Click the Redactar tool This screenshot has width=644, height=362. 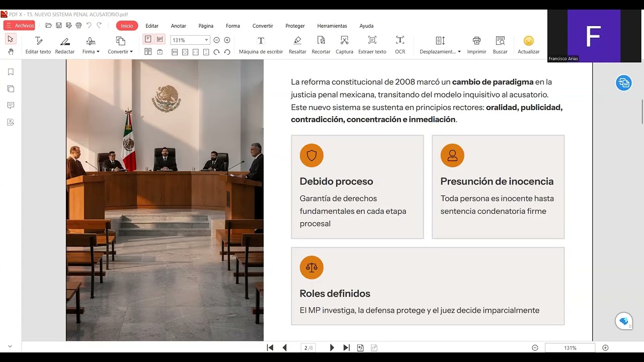65,45
